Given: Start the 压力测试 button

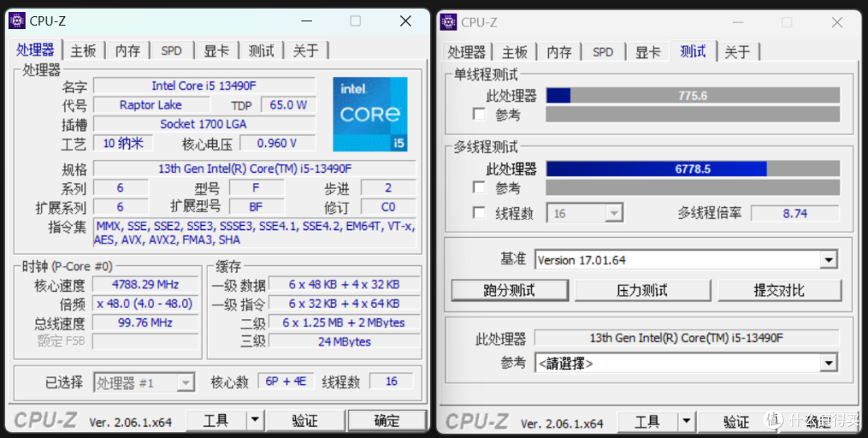Looking at the screenshot, I should tap(642, 290).
